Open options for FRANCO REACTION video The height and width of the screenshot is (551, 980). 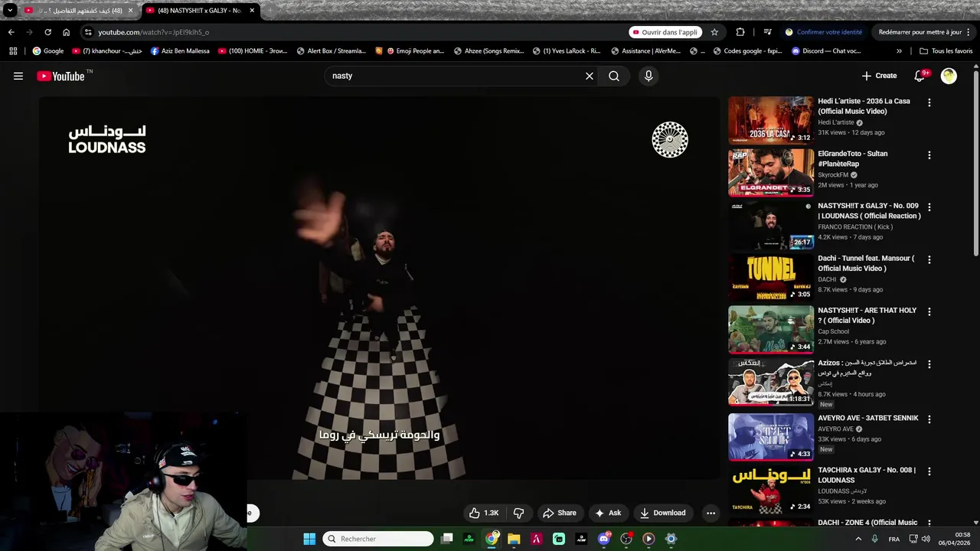(929, 207)
